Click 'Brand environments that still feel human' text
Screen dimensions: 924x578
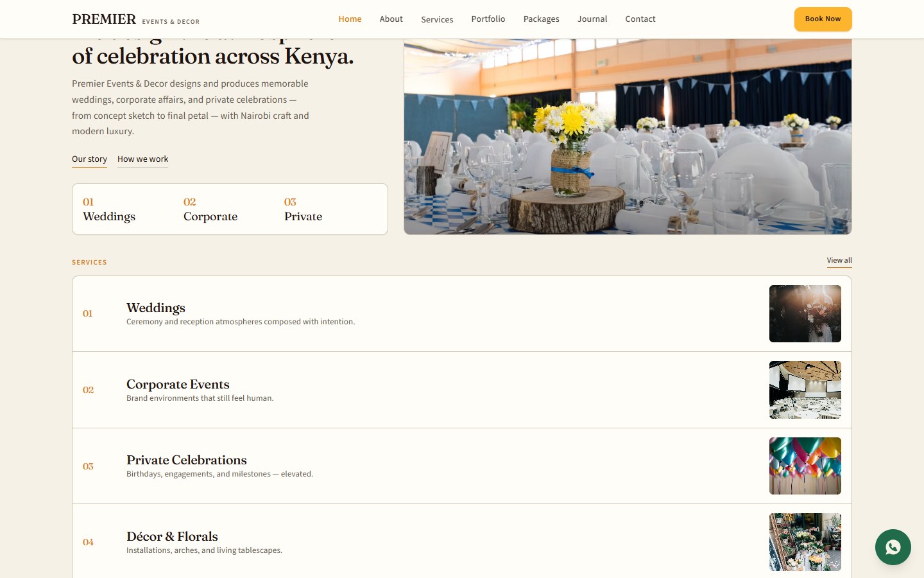coord(200,398)
